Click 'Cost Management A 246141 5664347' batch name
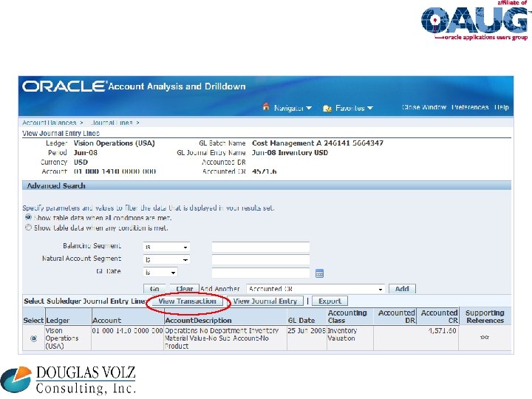 pyautogui.click(x=318, y=143)
